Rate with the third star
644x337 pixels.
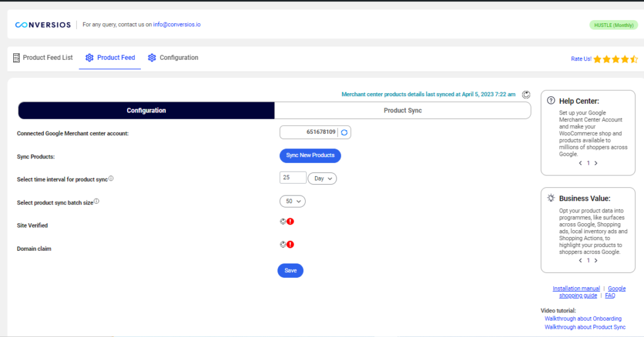tap(616, 59)
